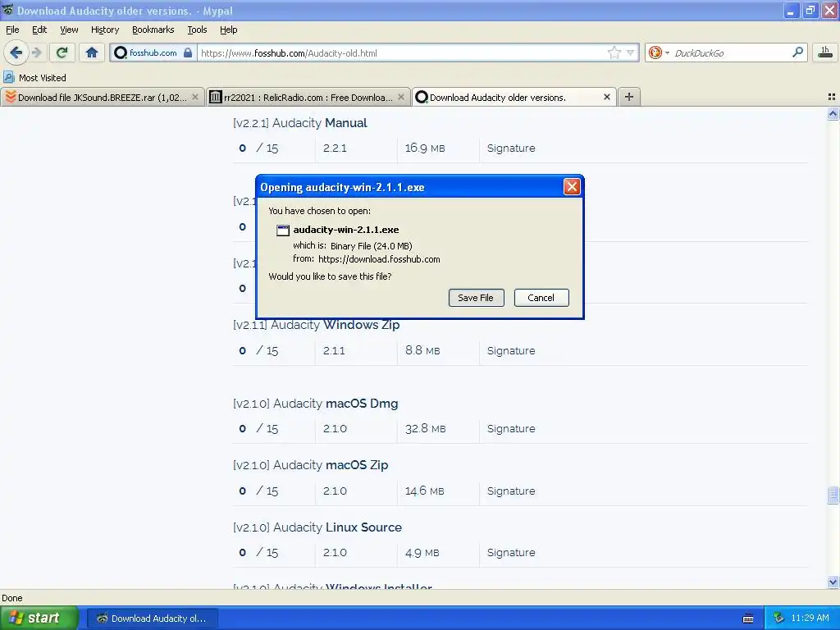This screenshot has width=840, height=630.
Task: Click the 8.8 MB size of Windows Zip
Action: (422, 351)
